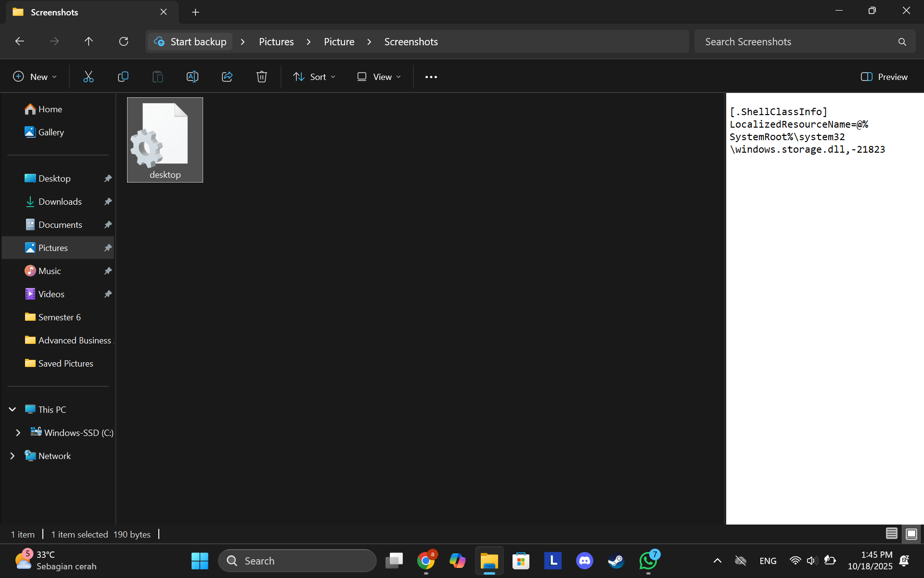Viewport: 924px width, 578px height.
Task: Paste from clipboard
Action: click(157, 77)
